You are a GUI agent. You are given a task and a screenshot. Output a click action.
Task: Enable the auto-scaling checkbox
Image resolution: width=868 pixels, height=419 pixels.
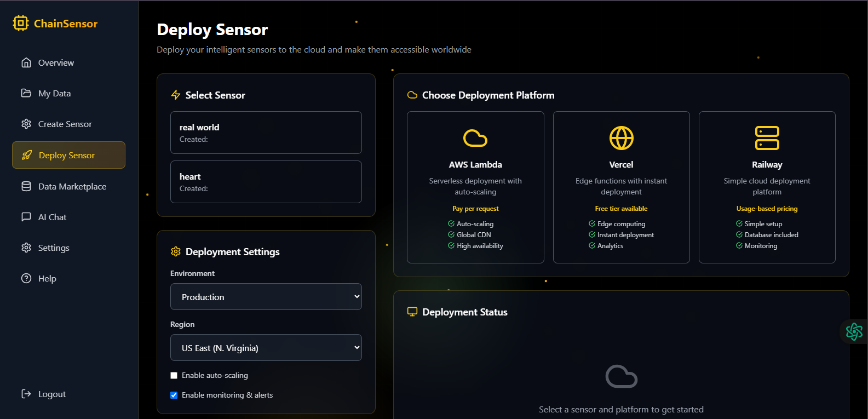click(174, 375)
